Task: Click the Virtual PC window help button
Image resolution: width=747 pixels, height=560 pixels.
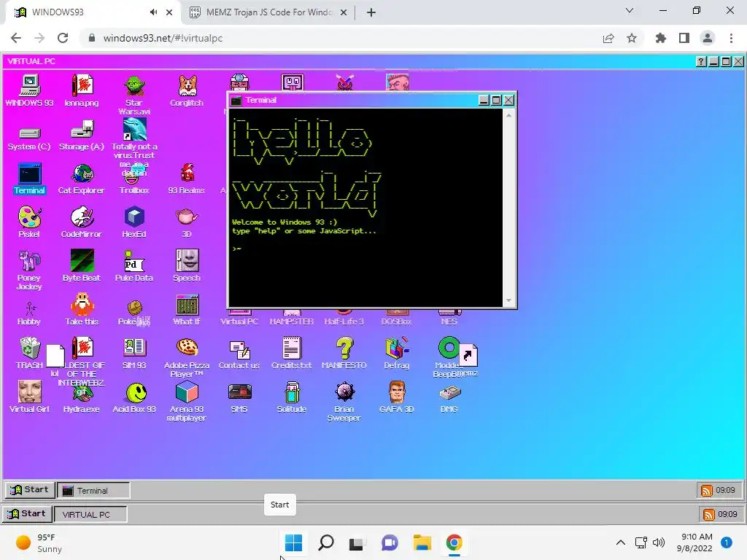Action: point(701,61)
